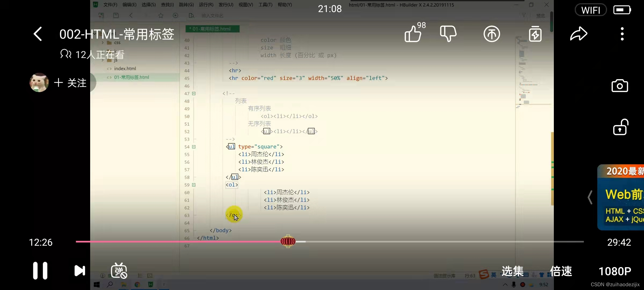
Task: Tap the battery charge favorite icon
Action: point(535,34)
